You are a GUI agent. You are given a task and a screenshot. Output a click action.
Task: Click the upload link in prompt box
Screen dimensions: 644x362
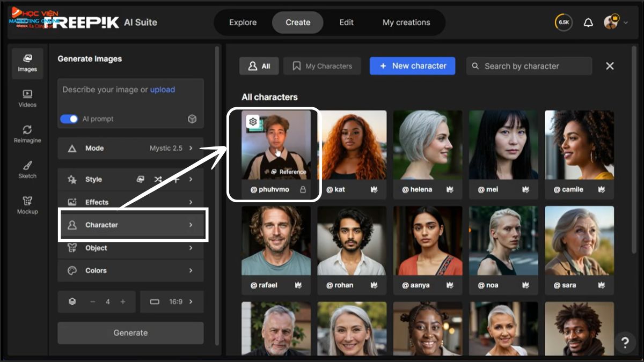click(163, 90)
